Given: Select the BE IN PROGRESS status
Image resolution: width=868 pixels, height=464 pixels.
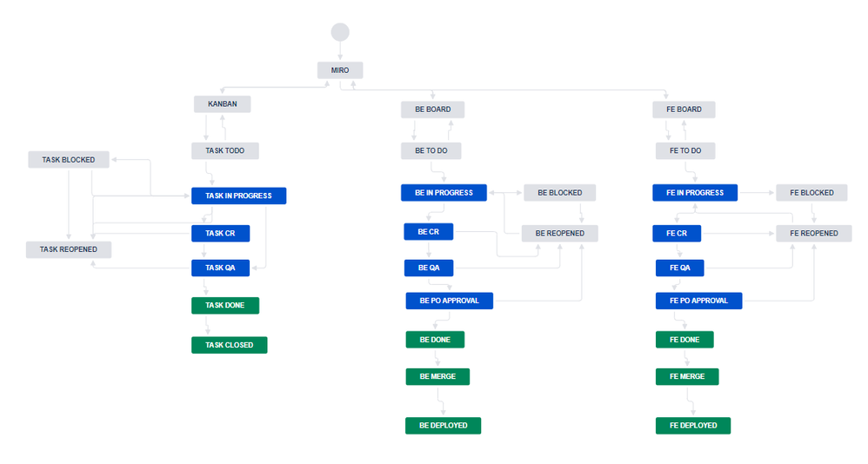Looking at the screenshot, I should (444, 193).
